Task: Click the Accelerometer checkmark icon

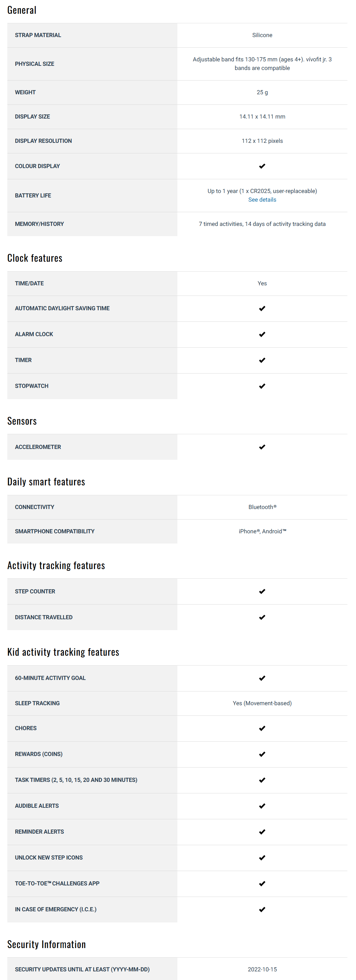Action: pyautogui.click(x=262, y=447)
